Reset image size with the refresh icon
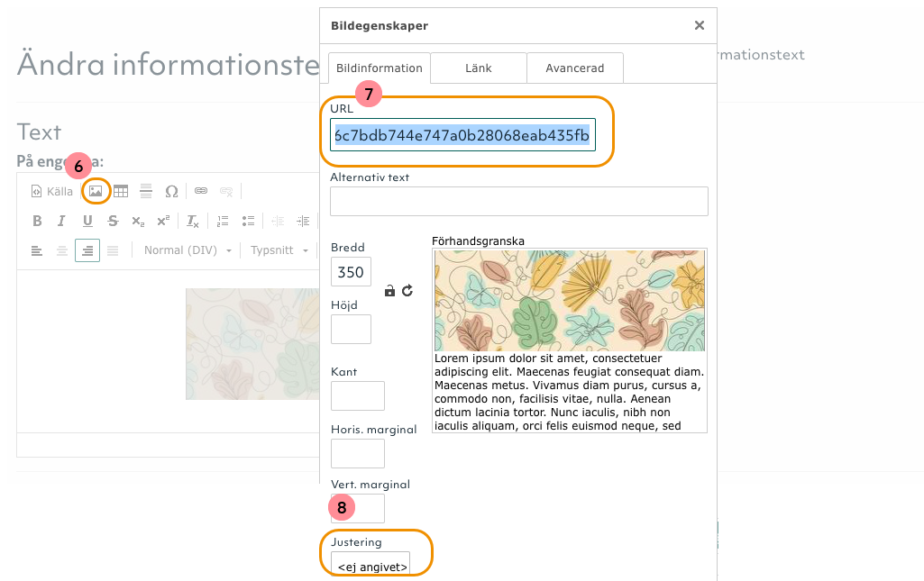The width and height of the screenshot is (924, 581). click(x=407, y=291)
